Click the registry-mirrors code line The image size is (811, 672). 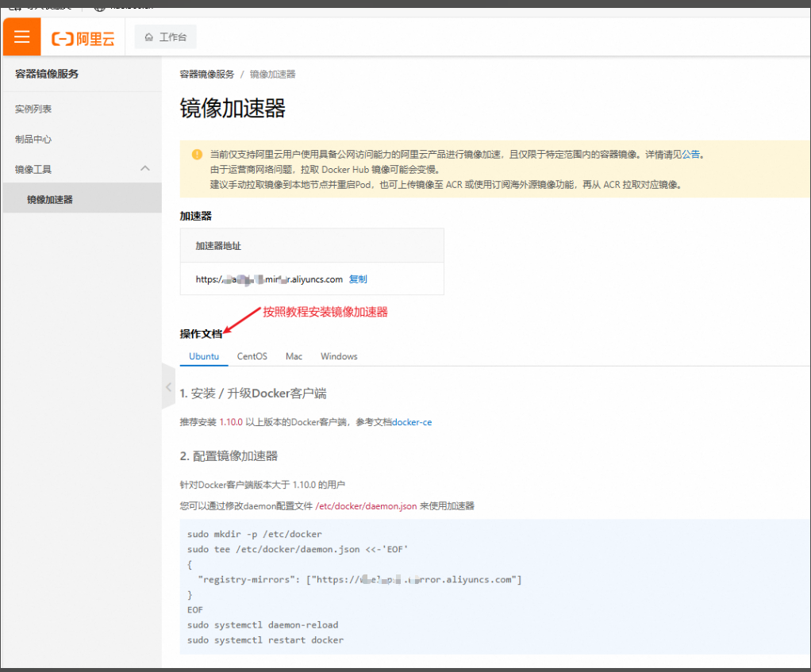(x=360, y=579)
